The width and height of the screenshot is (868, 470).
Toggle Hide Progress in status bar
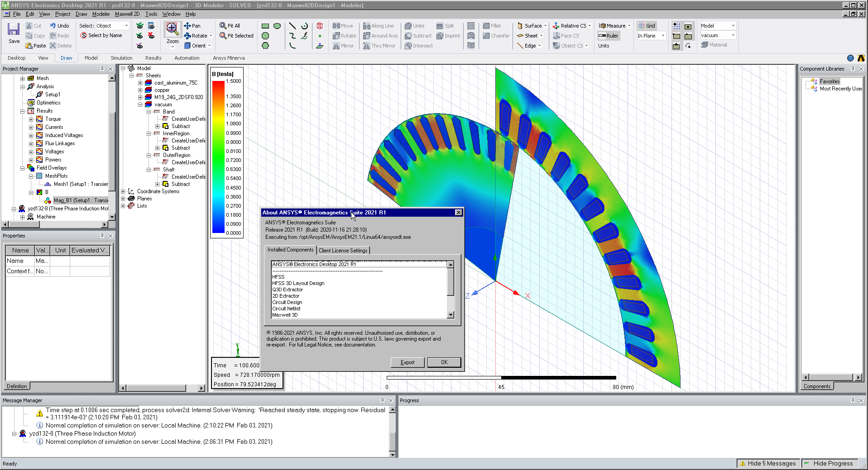coord(829,463)
